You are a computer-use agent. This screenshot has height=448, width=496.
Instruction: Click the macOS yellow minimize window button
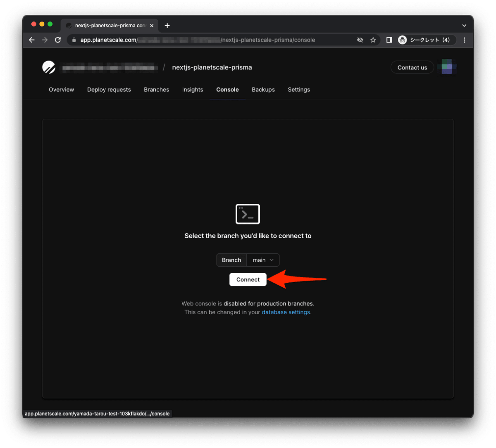[x=42, y=24]
